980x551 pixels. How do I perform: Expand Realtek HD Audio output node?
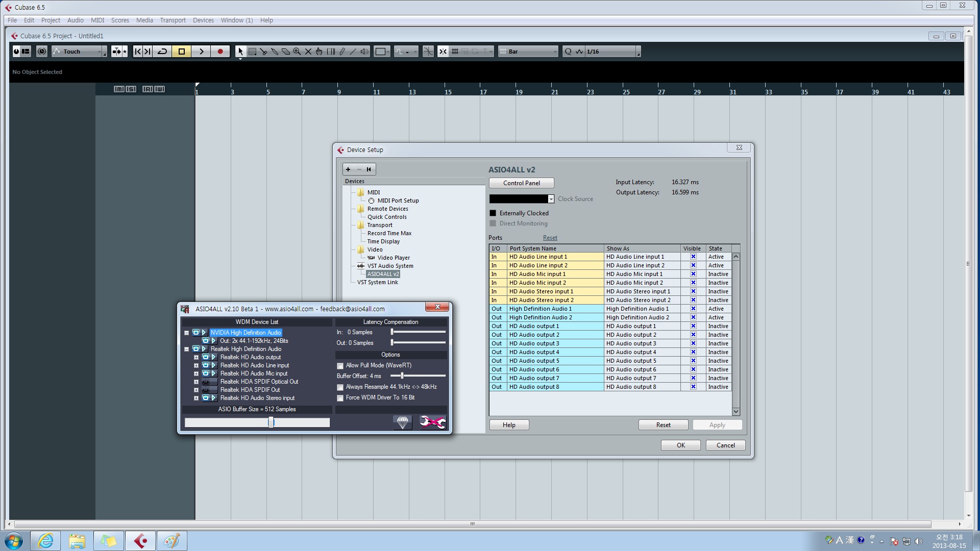click(x=196, y=357)
